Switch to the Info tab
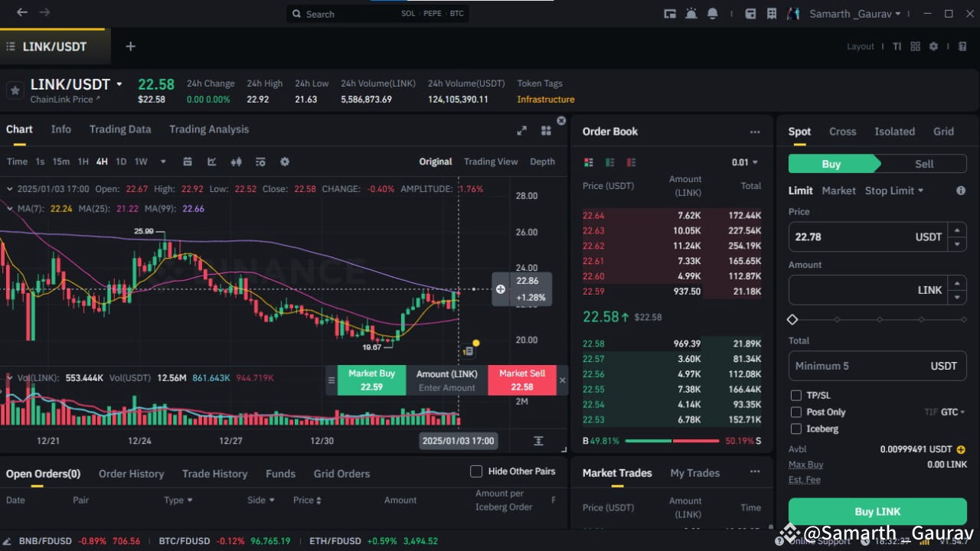 tap(61, 129)
